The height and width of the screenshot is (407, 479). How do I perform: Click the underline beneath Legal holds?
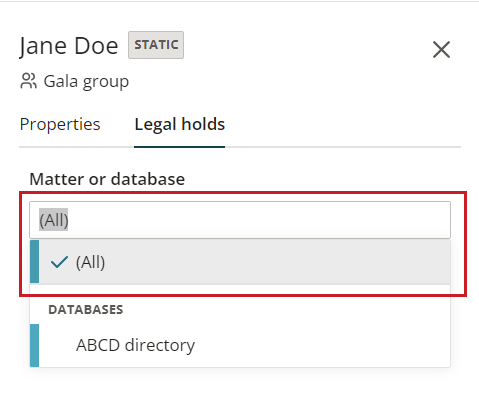click(180, 147)
